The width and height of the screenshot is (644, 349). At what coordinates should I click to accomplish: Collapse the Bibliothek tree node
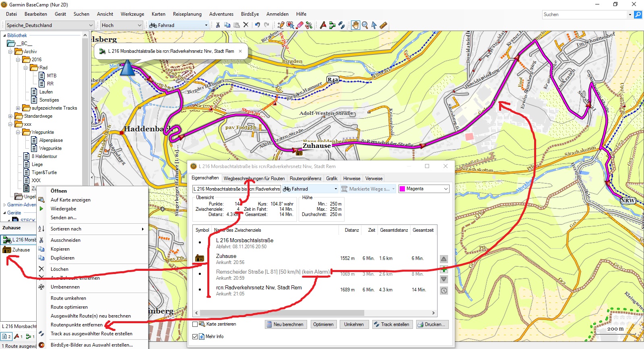(4, 35)
